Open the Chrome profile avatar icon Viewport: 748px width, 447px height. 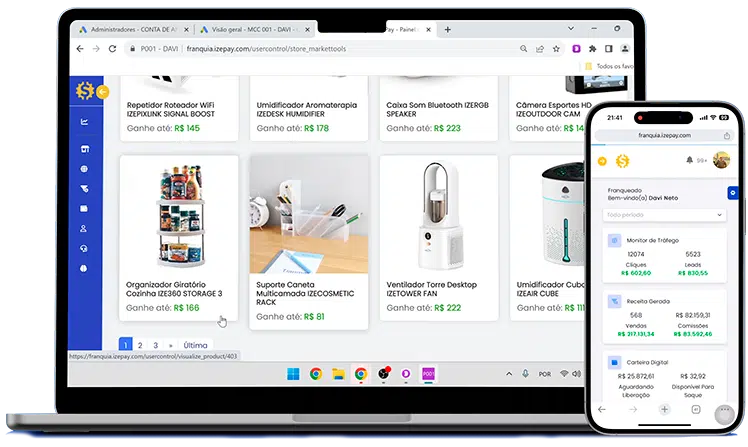625,49
